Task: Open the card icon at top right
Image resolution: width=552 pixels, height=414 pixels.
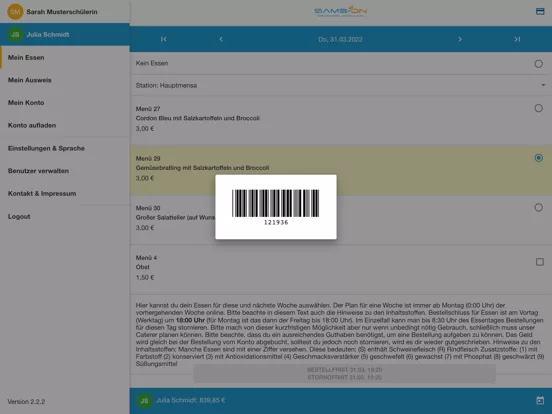Action: click(x=540, y=12)
